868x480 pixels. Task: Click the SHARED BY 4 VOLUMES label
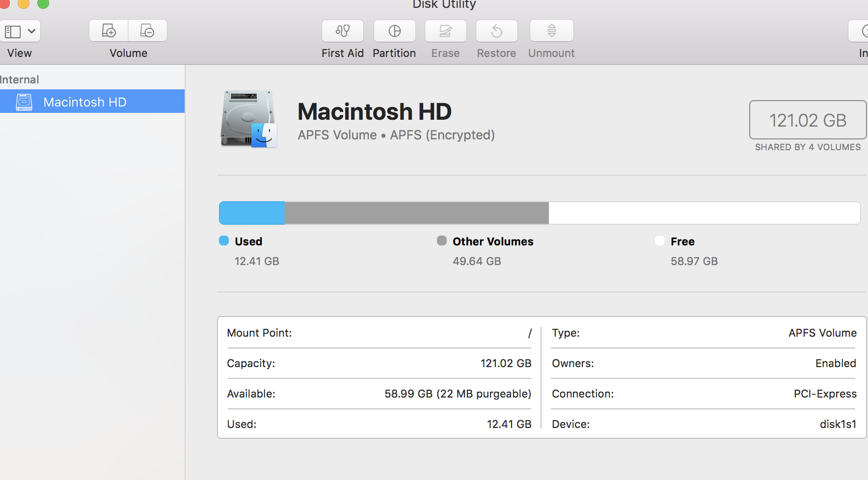(808, 147)
